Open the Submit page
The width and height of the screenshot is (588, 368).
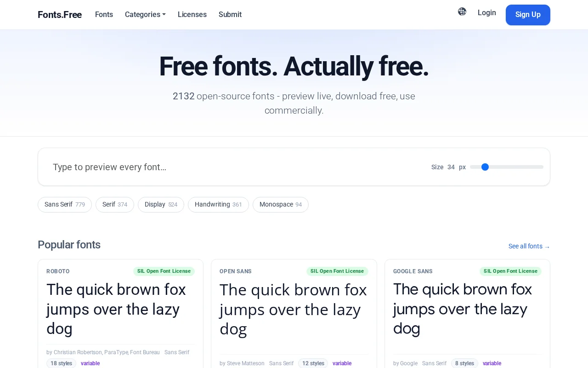coord(230,15)
